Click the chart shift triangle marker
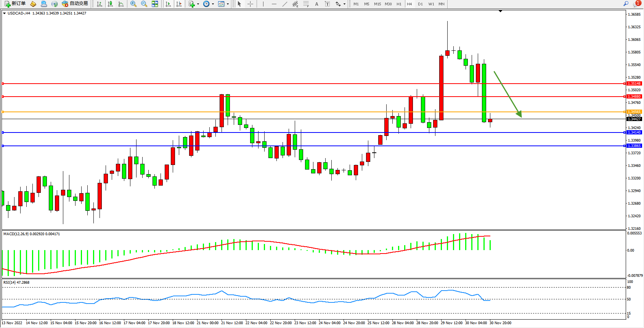This screenshot has height=328, width=644. point(500,11)
